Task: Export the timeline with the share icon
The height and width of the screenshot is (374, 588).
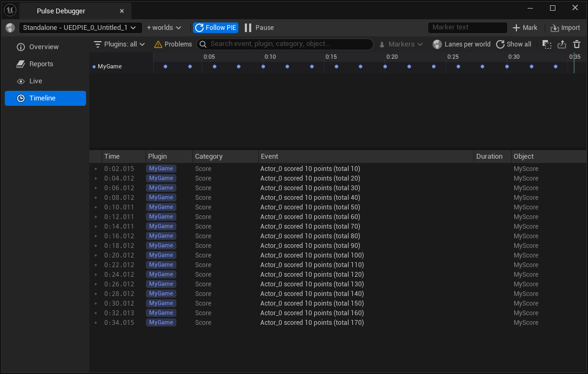Action: [x=562, y=44]
